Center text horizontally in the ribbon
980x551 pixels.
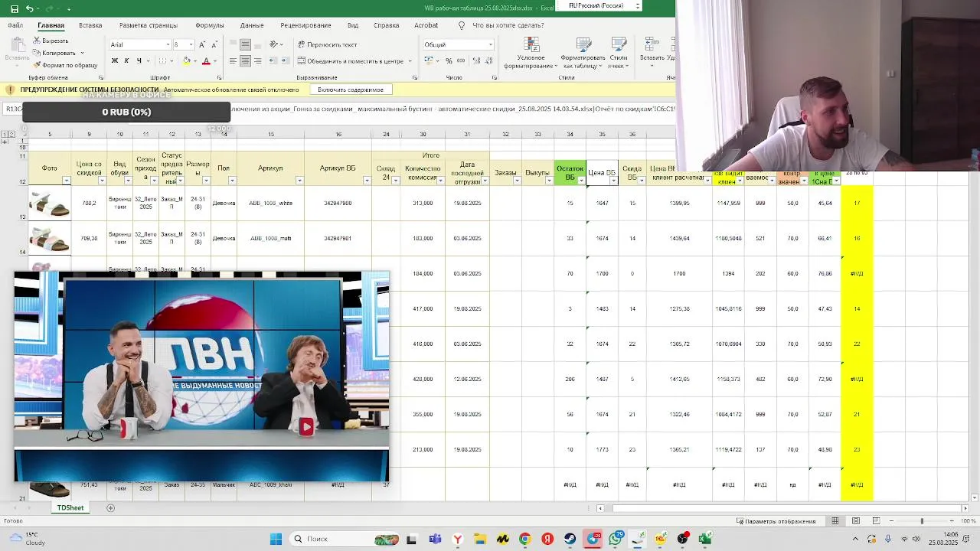point(245,60)
